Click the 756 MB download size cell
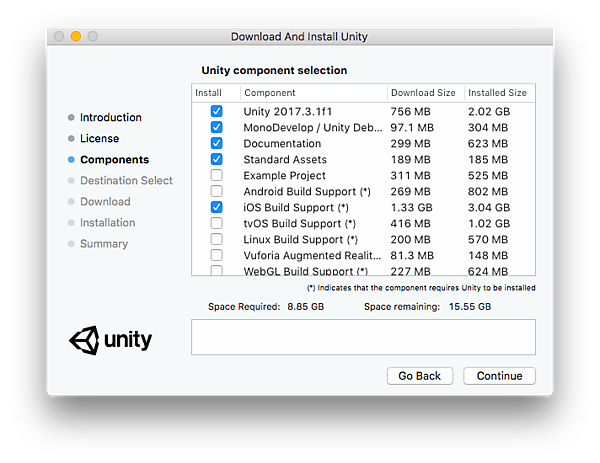 [410, 112]
